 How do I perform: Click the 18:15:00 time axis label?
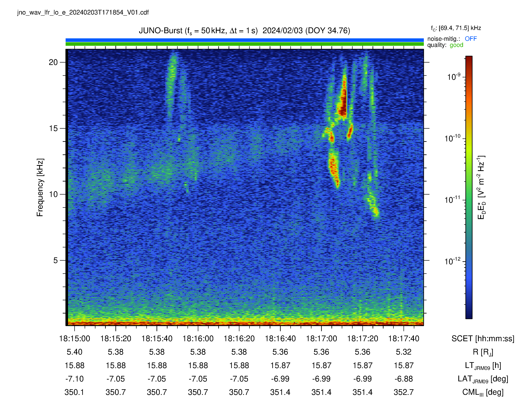click(x=74, y=338)
